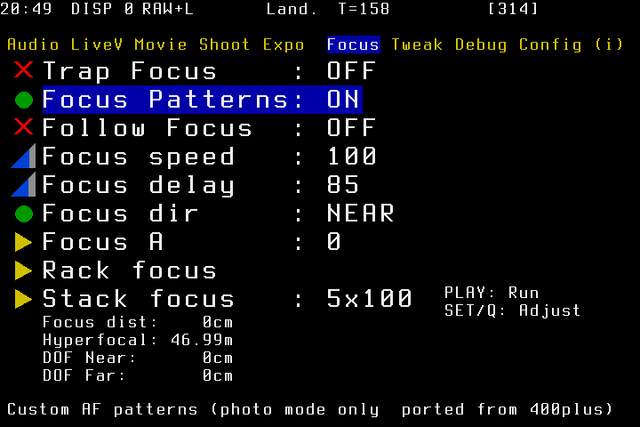640x427 pixels.
Task: Click the Custom AF patterns help text
Action: tap(310, 410)
